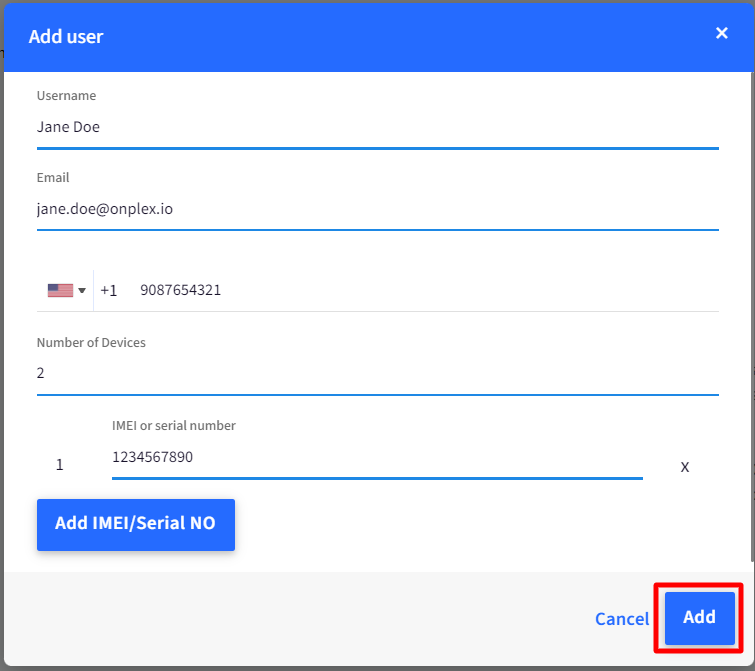Click the Add user dialog title

click(66, 37)
